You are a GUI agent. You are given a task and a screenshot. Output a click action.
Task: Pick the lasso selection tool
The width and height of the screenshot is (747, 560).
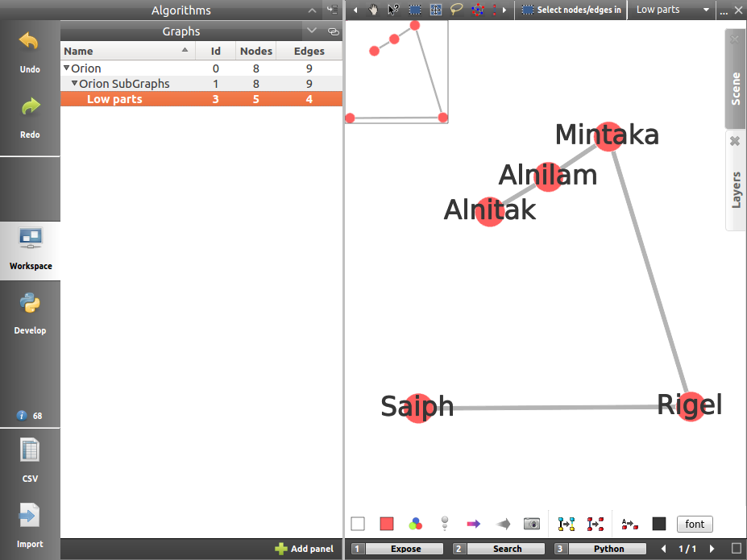click(x=457, y=10)
